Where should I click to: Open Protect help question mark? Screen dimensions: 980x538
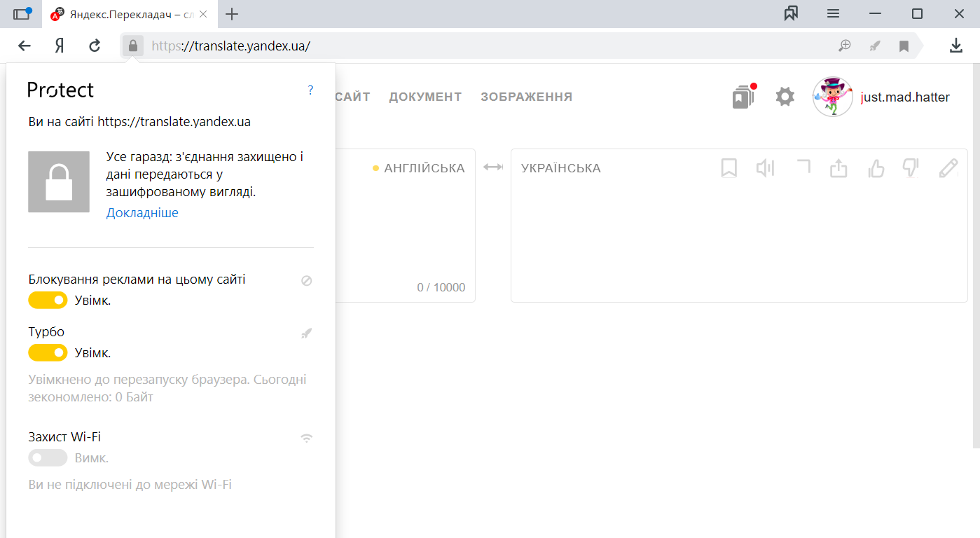[310, 90]
